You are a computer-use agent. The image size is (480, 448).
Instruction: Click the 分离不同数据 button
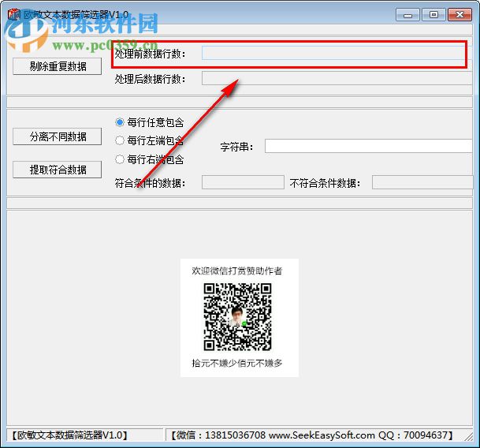tap(58, 136)
